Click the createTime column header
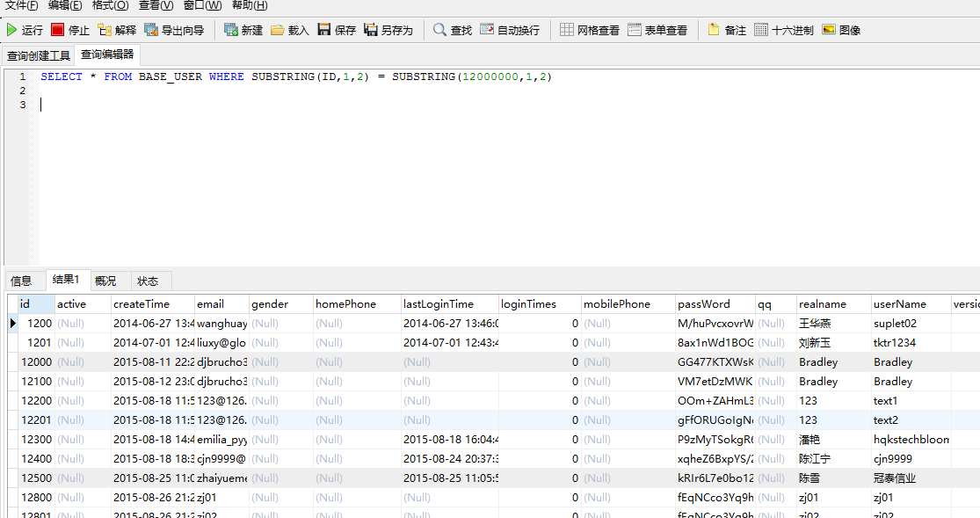 click(153, 304)
